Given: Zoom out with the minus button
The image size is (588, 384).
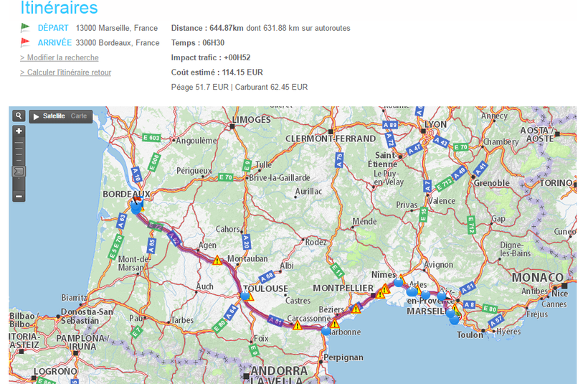Looking at the screenshot, I should [x=19, y=197].
